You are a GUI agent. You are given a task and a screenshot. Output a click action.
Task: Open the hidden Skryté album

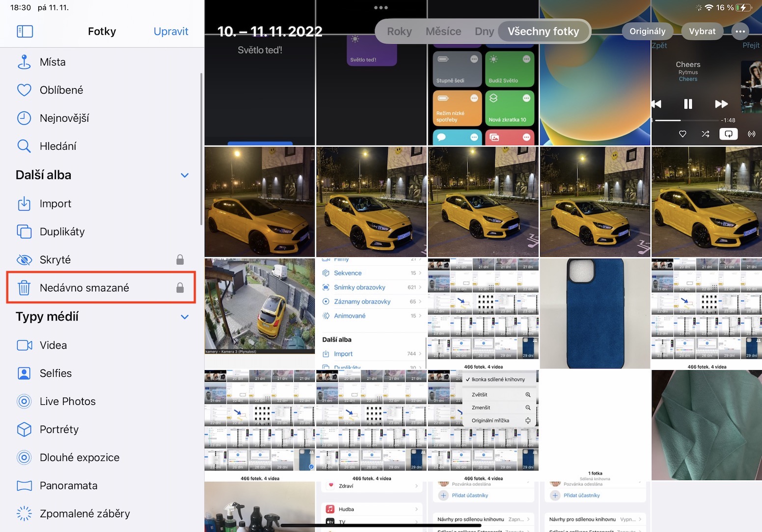[x=55, y=260]
